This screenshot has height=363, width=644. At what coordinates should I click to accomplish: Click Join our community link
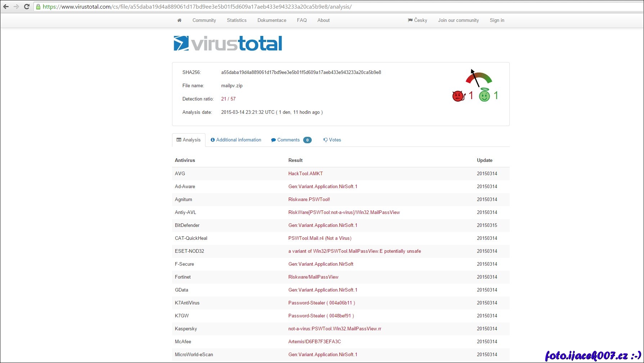[x=458, y=20]
